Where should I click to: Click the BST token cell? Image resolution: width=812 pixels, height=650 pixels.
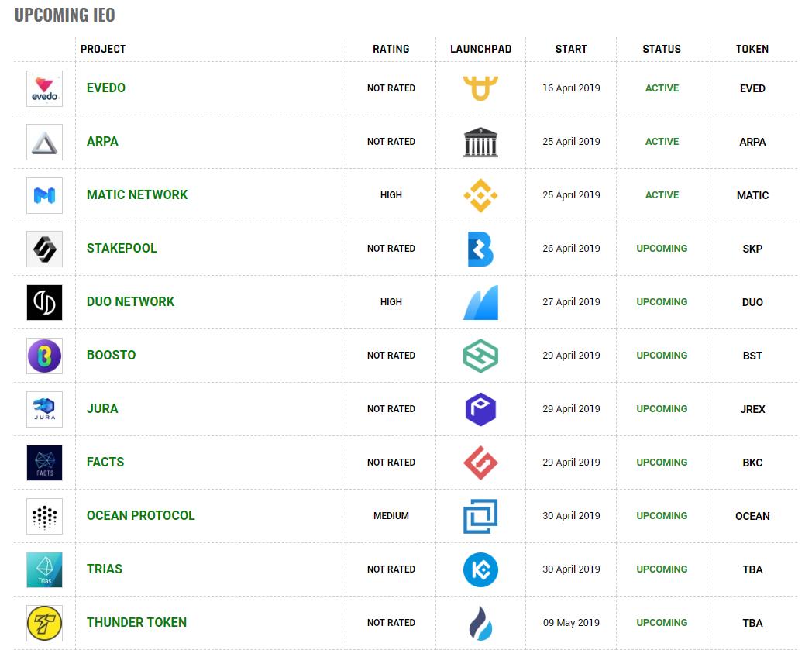pos(752,356)
